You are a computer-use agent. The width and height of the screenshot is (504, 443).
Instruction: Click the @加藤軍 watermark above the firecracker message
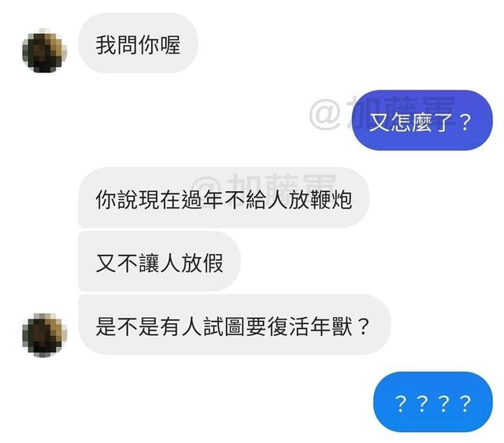pos(264,182)
